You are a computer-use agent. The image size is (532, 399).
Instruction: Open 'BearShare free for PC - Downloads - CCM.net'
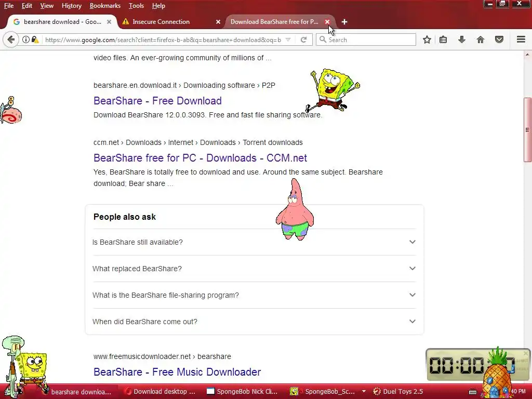(200, 158)
